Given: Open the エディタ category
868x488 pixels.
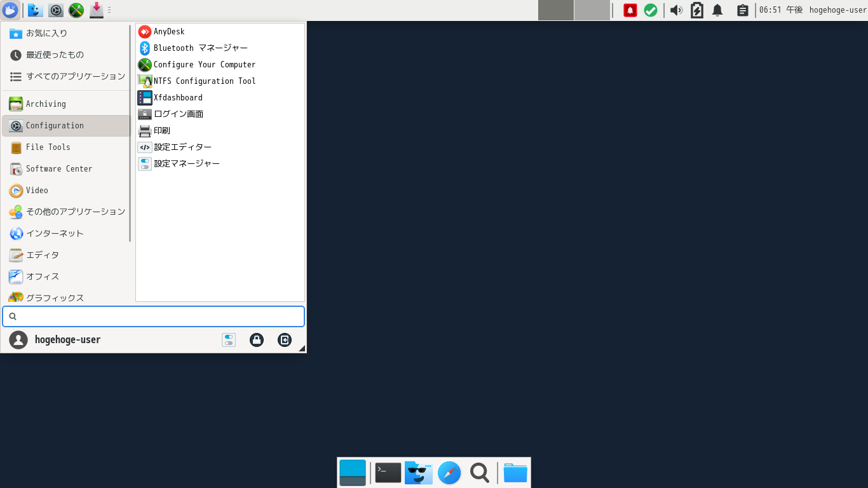Looking at the screenshot, I should pyautogui.click(x=66, y=255).
